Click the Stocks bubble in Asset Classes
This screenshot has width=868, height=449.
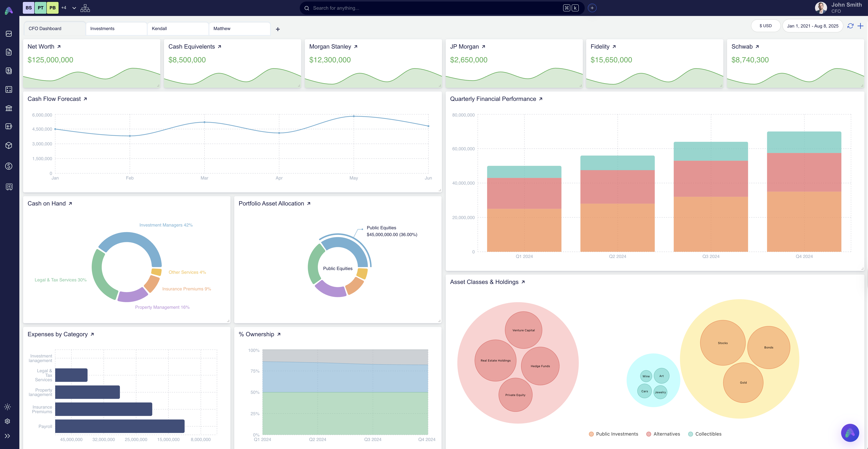coord(722,343)
